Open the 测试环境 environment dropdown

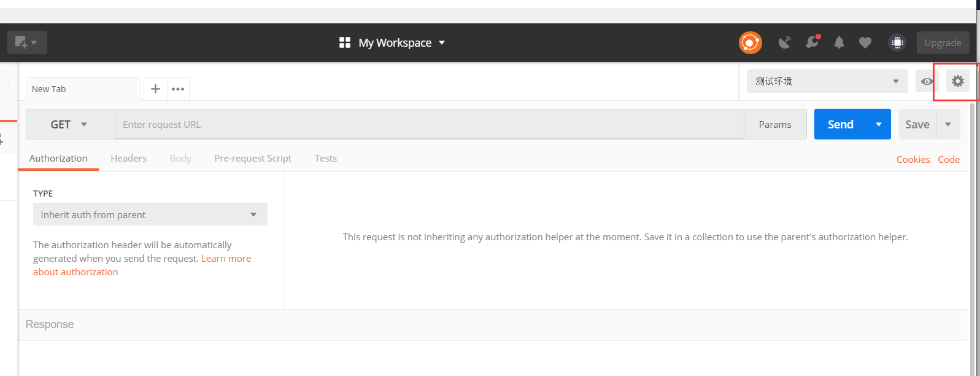827,81
